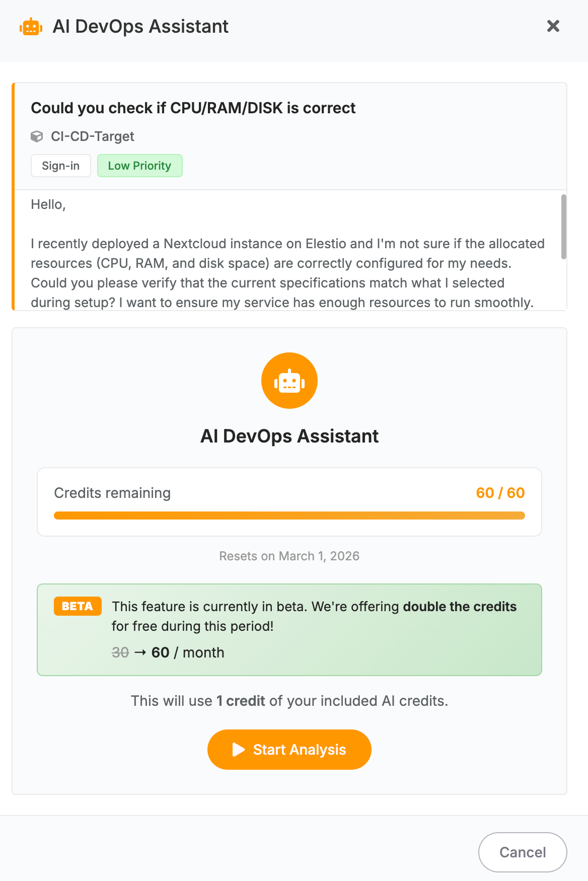This screenshot has height=881, width=588.
Task: Toggle the beta double-credits offer banner
Action: (x=289, y=629)
